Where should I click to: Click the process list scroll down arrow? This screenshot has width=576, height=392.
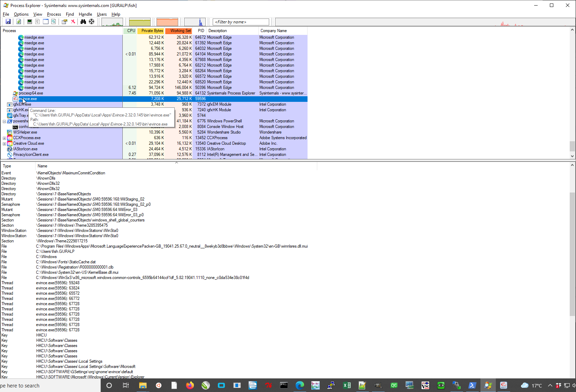click(572, 156)
